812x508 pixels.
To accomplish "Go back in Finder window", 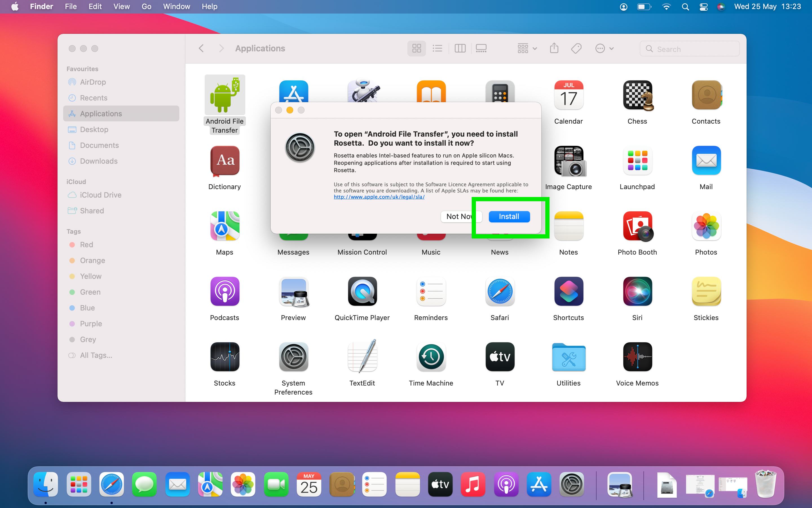I will pos(201,48).
